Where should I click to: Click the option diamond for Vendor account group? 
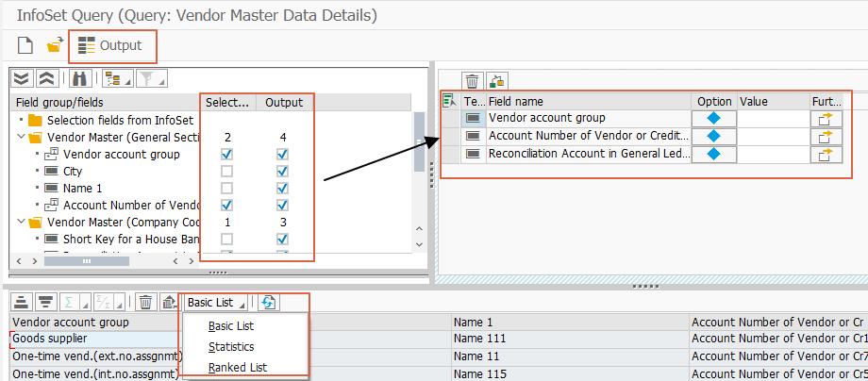(714, 118)
